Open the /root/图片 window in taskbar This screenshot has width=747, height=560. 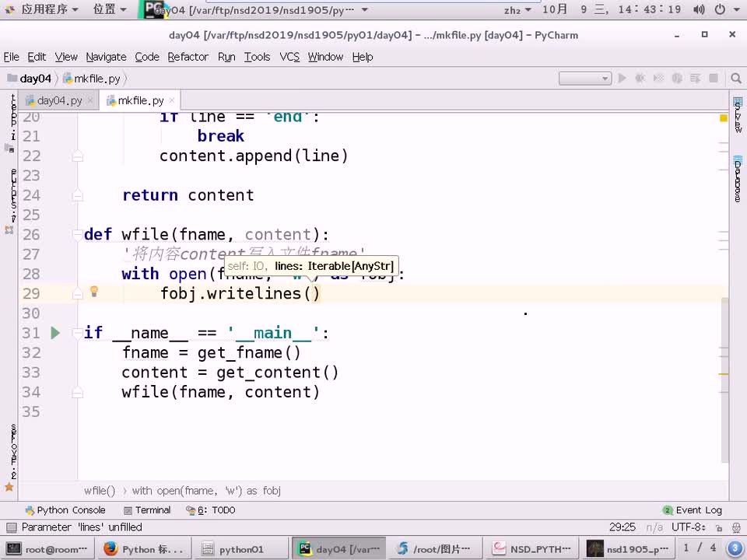434,549
